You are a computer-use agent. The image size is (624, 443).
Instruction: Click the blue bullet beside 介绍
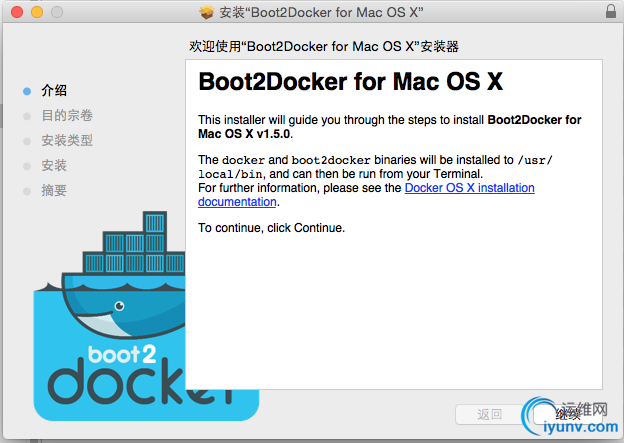coord(27,91)
